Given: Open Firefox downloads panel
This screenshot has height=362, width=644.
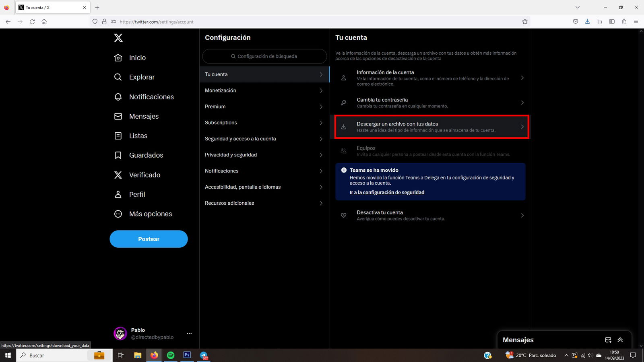Looking at the screenshot, I should pos(588,22).
